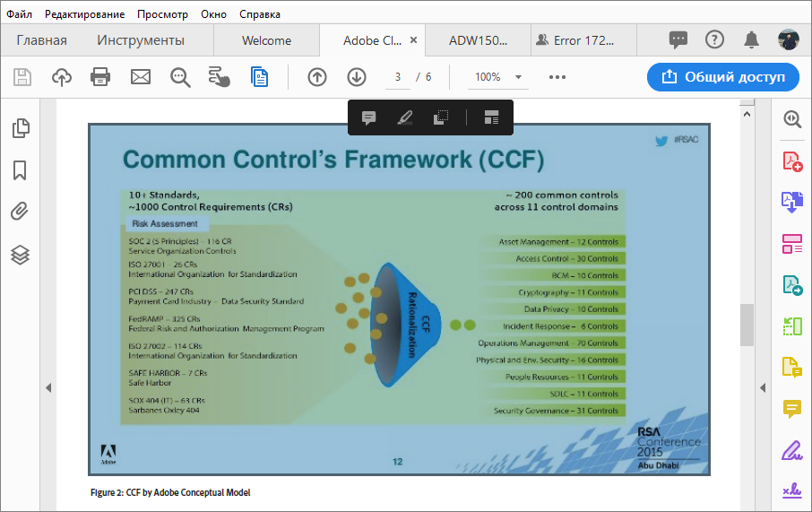Click the Общий доступ share button
The height and width of the screenshot is (512, 812).
723,77
